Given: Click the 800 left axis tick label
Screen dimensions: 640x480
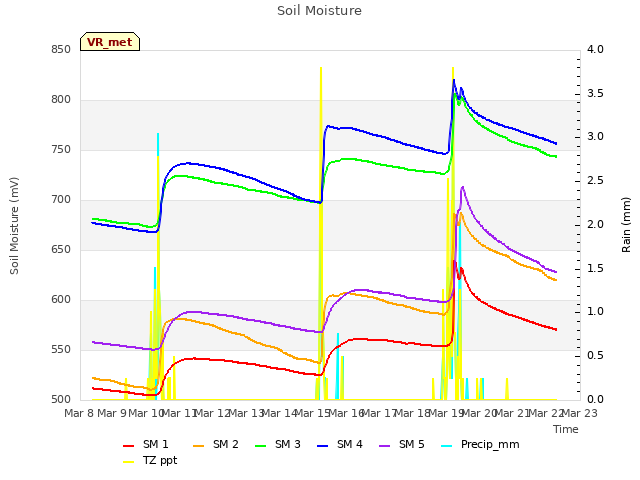Looking at the screenshot, I should pos(61,100).
